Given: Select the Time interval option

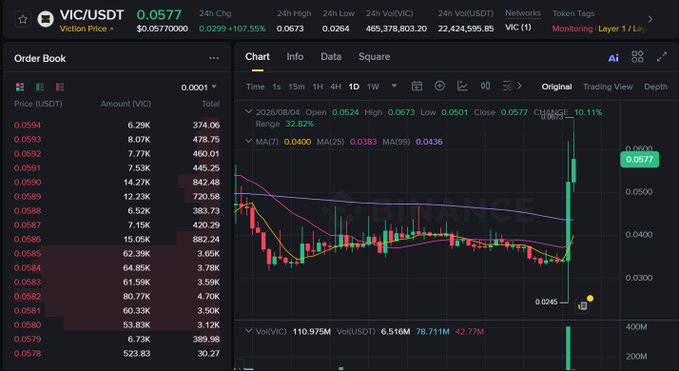Looking at the screenshot, I should 255,87.
